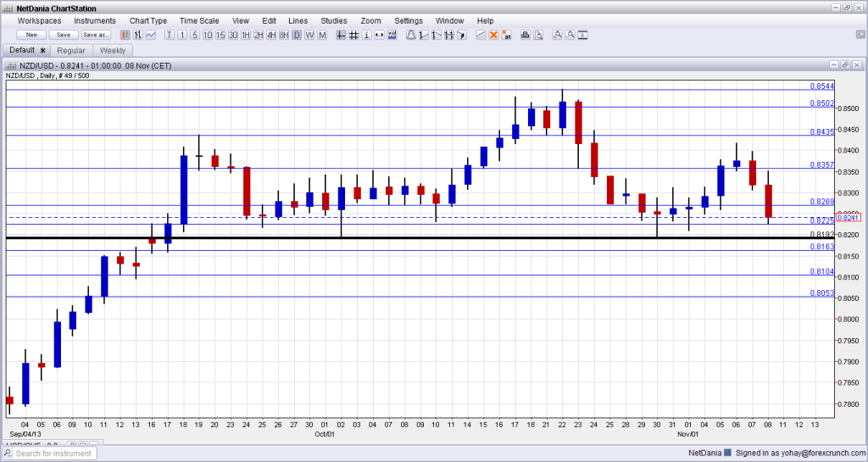Set monthly 'M' time scale
868x462 pixels.
322,35
